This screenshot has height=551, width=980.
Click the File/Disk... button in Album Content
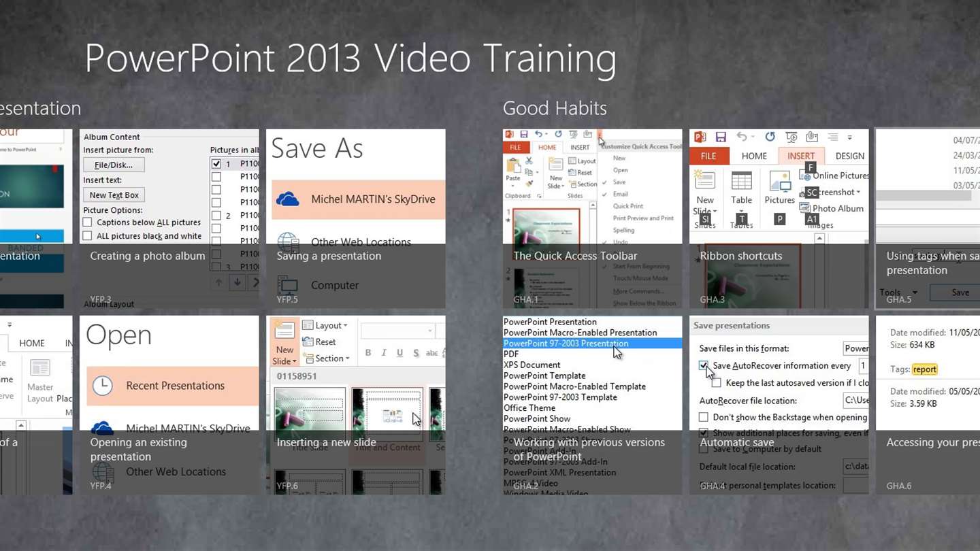point(114,165)
